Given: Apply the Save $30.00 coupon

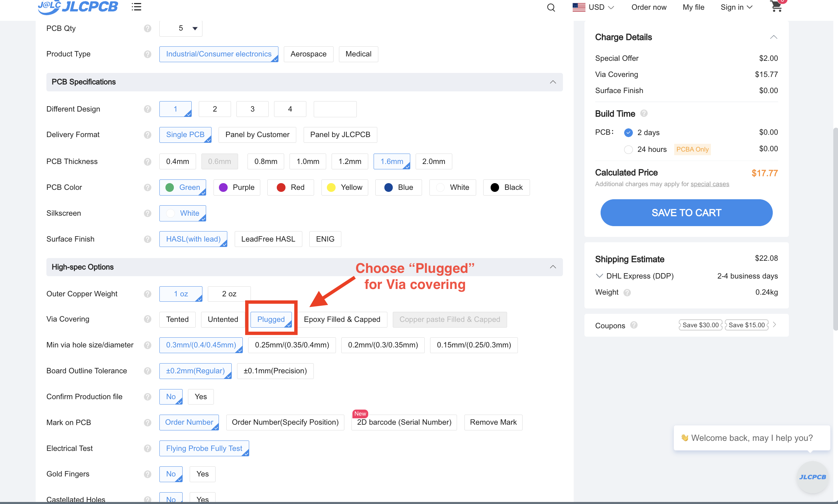Looking at the screenshot, I should click(x=700, y=325).
